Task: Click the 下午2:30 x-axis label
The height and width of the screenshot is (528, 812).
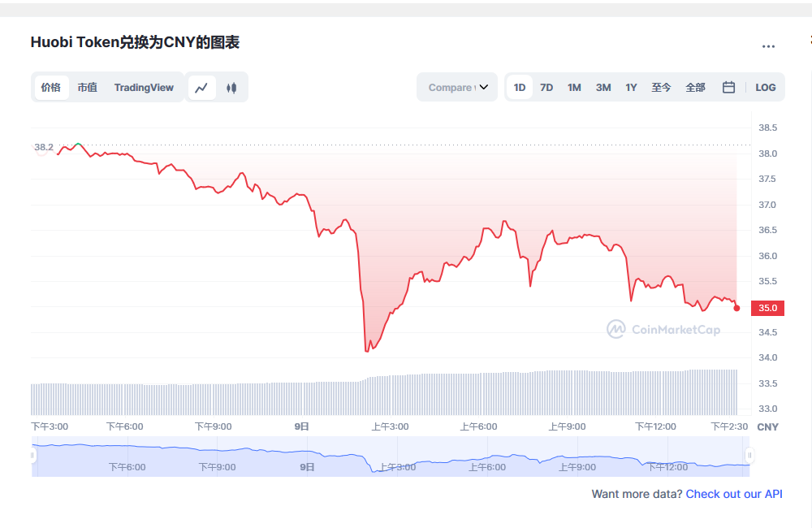Action: tap(729, 426)
